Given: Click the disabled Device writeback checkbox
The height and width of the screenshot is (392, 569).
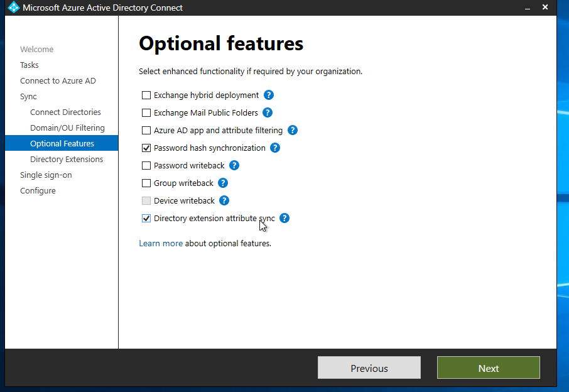Looking at the screenshot, I should pyautogui.click(x=146, y=201).
